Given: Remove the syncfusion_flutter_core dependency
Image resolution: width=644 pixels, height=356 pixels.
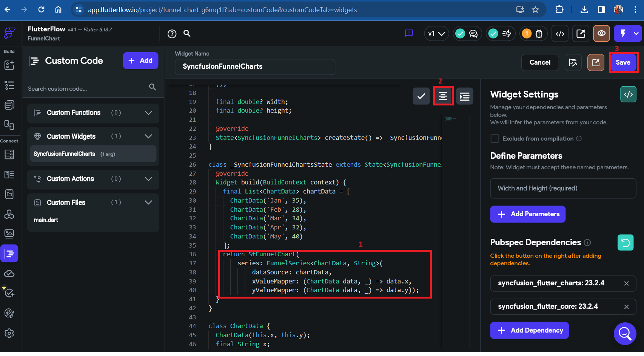Looking at the screenshot, I should [626, 307].
